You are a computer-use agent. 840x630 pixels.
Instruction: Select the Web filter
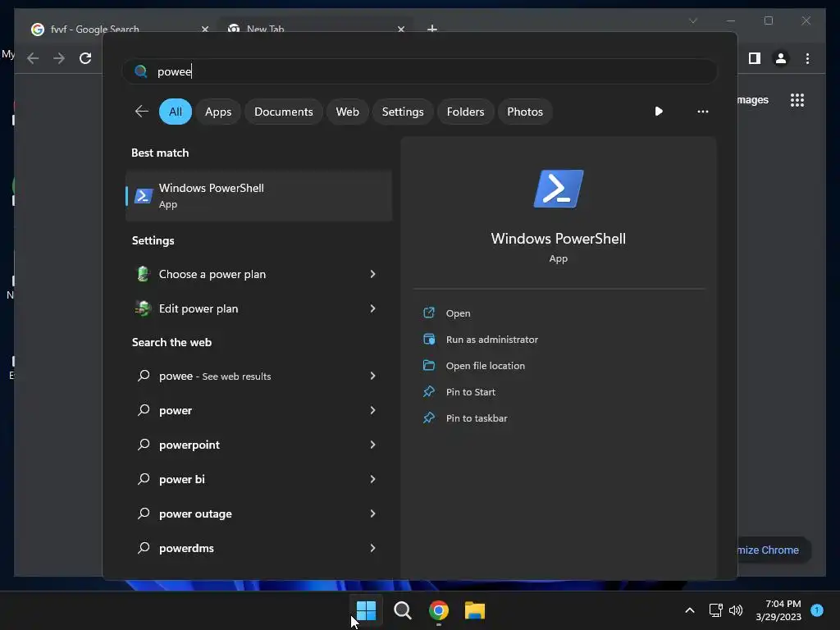(x=347, y=112)
